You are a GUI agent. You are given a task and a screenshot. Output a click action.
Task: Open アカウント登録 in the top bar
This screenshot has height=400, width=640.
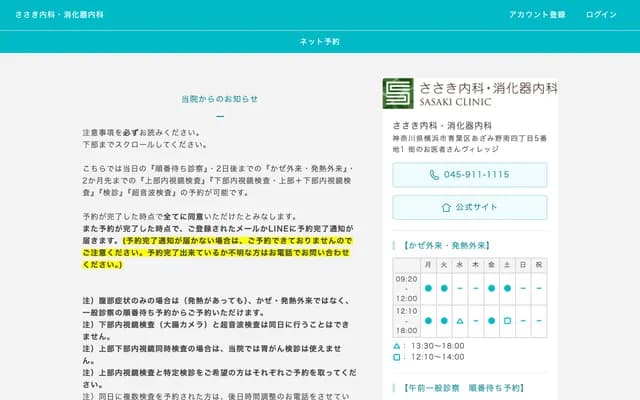pos(537,15)
